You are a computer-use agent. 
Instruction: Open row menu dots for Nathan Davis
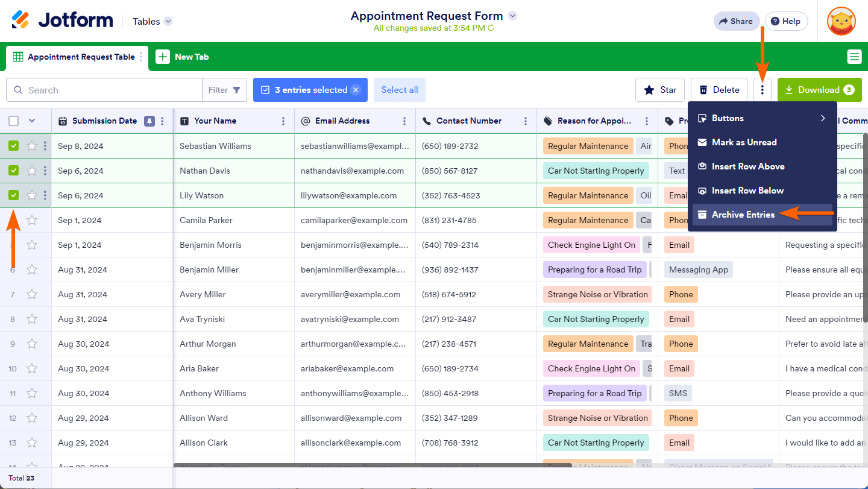[x=45, y=171]
